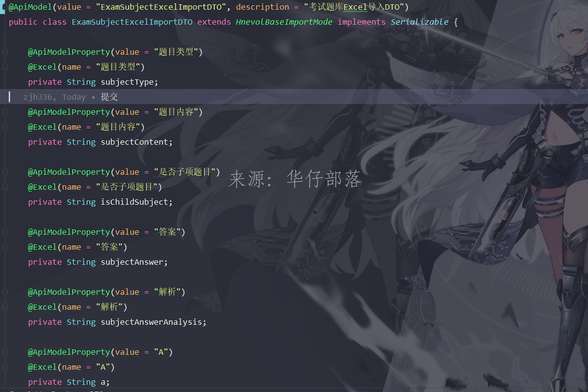
Task: Click the 提交 commit message inlay
Action: (x=109, y=97)
